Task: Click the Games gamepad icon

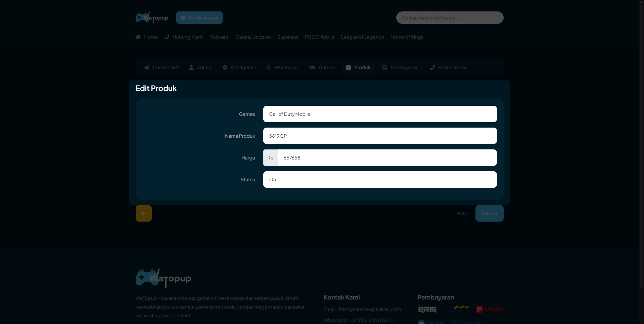Action: [312, 67]
